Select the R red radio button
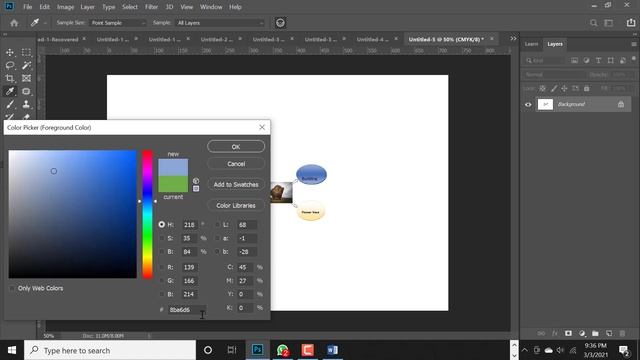Image resolution: width=640 pixels, height=360 pixels. [x=162, y=267]
